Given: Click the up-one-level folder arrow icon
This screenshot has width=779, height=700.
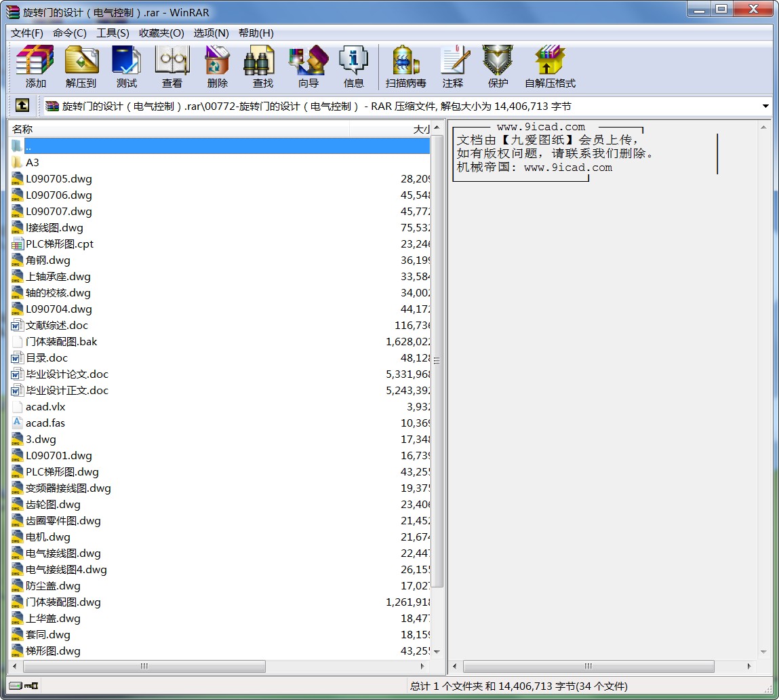Looking at the screenshot, I should [22, 105].
